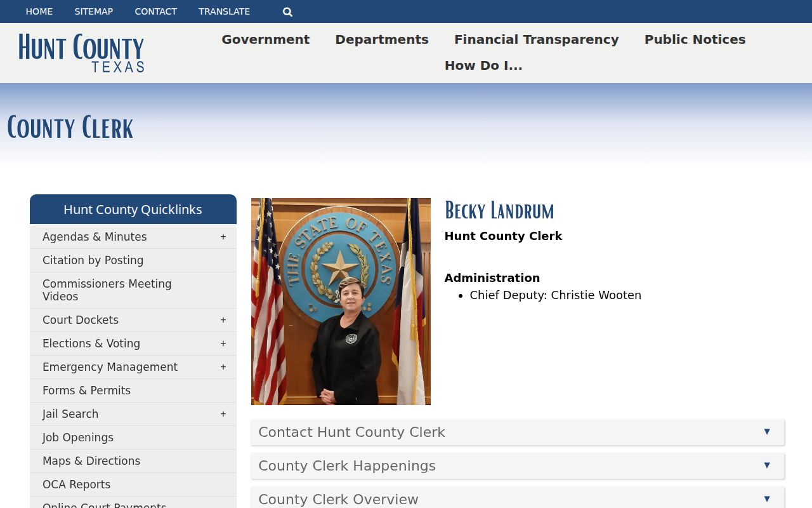Click the Becky Landrum photo
Viewport: 812px width, 508px height.
(341, 302)
